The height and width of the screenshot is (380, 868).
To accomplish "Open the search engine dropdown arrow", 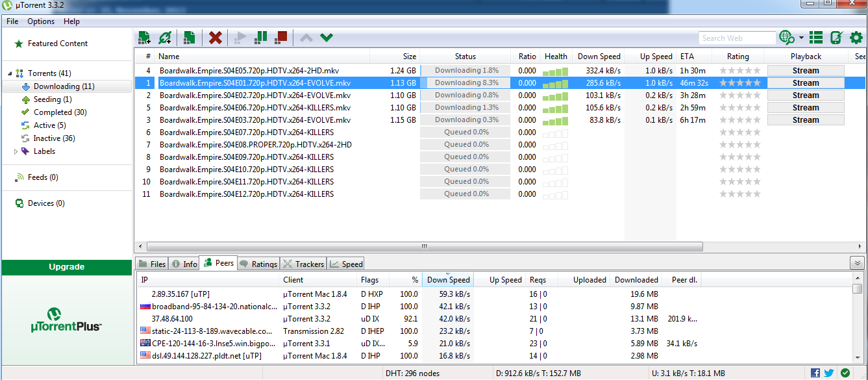I will tap(801, 38).
